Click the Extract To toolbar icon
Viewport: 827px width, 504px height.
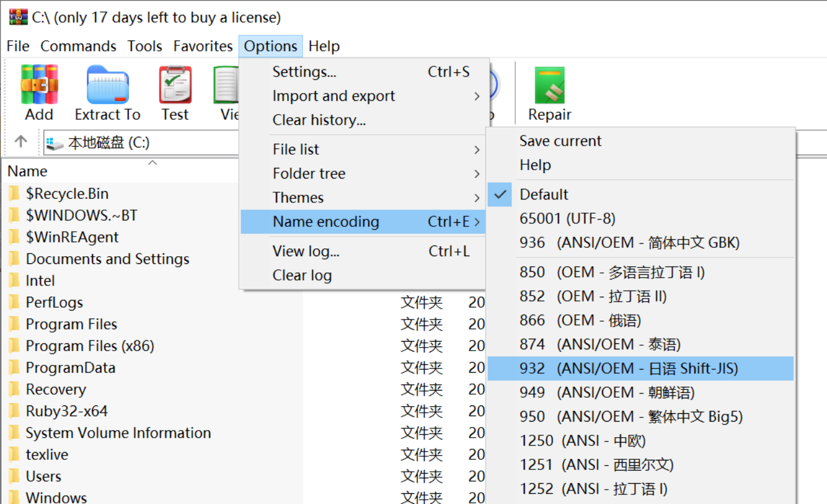(x=107, y=85)
